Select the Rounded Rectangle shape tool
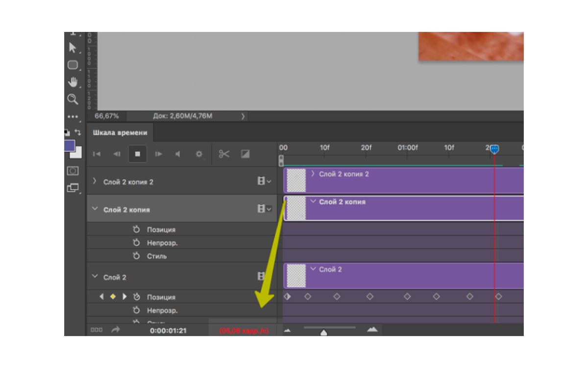The width and height of the screenshot is (588, 368). coord(73,65)
